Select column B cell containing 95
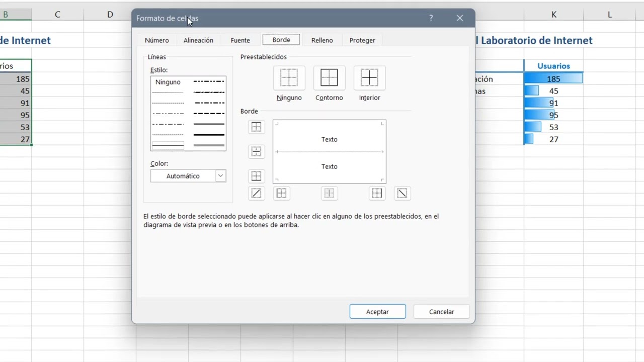The height and width of the screenshot is (362, 644). [16, 115]
